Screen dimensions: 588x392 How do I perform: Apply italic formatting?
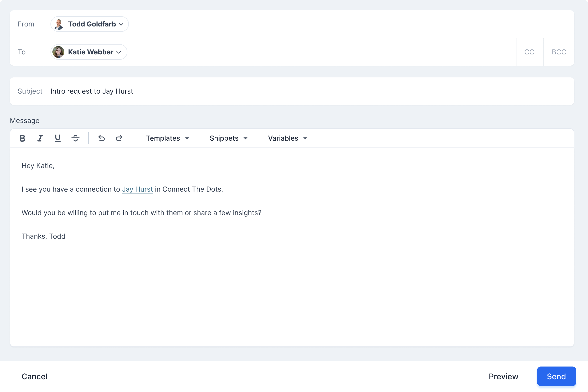(40, 138)
